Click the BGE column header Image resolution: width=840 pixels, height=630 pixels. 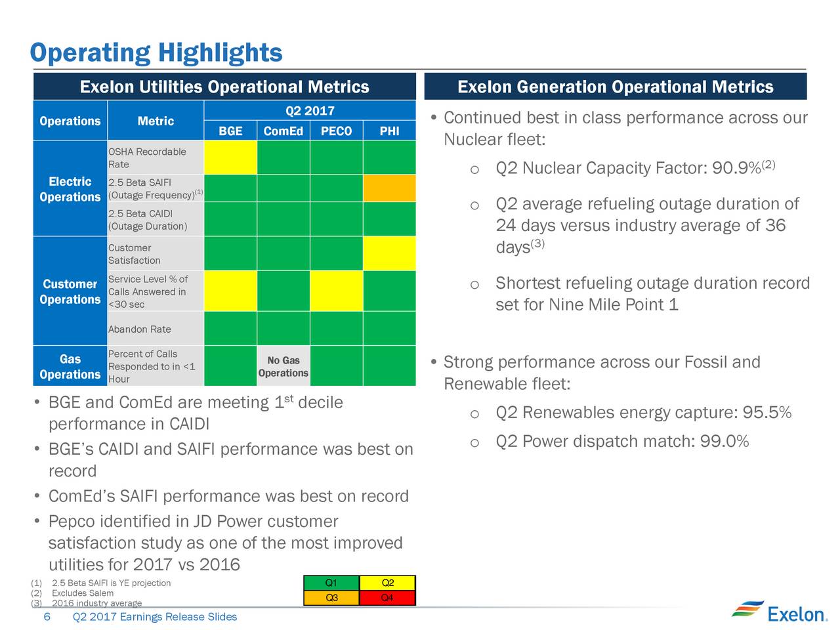point(230,131)
